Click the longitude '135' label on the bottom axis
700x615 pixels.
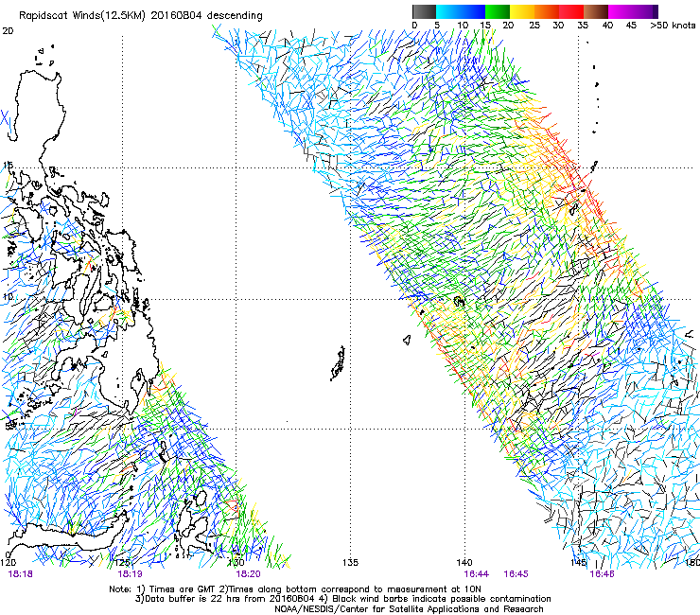tap(350, 562)
